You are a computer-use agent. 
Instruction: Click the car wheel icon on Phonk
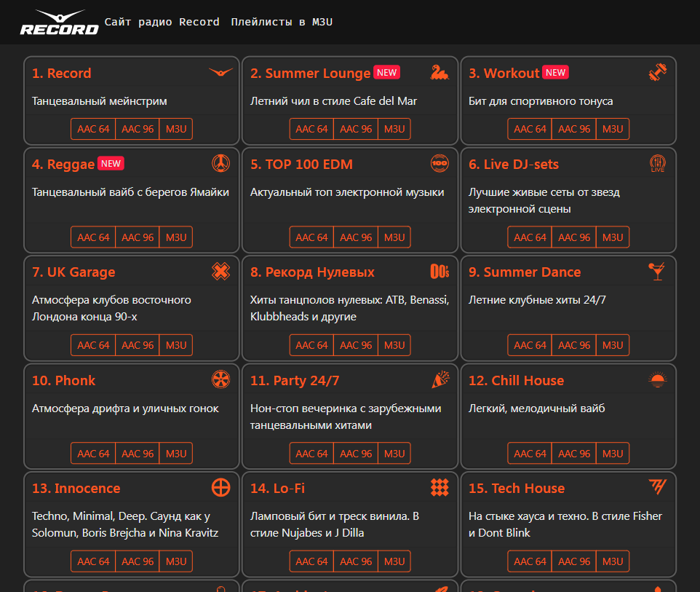click(x=220, y=379)
